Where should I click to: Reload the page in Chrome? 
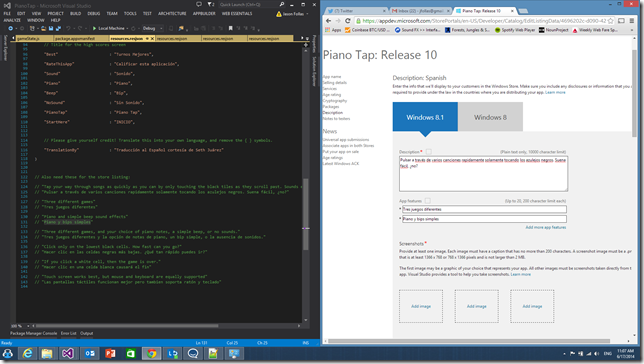point(347,21)
